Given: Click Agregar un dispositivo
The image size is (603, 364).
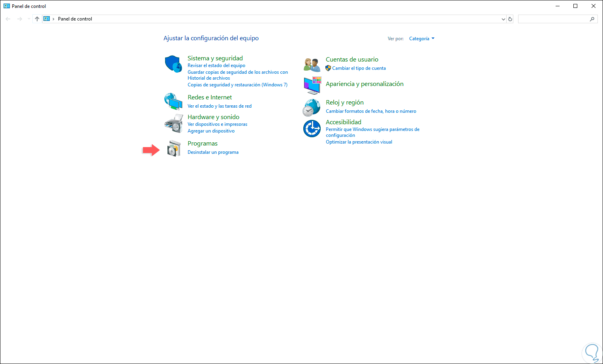Looking at the screenshot, I should 211,131.
